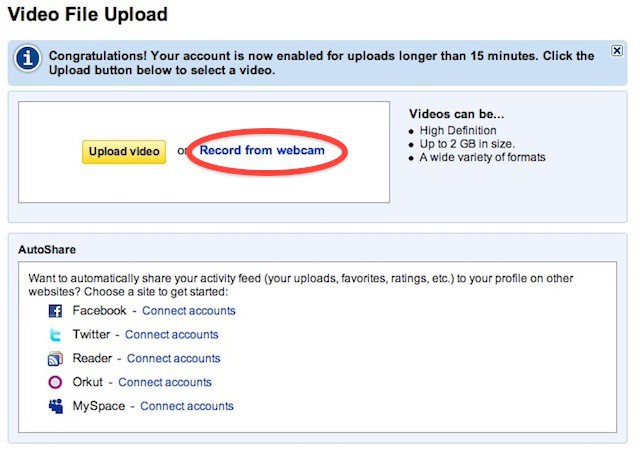This screenshot has height=454, width=640.
Task: Dismiss the congratulations banner with its X
Action: [617, 51]
